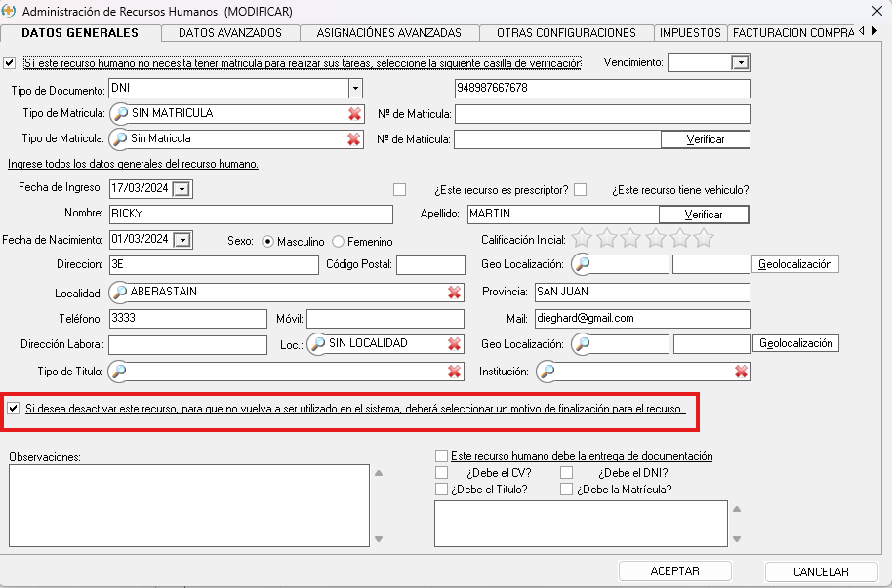892x588 pixels.
Task: Check the ¿Debe el CV? box
Action: (442, 473)
